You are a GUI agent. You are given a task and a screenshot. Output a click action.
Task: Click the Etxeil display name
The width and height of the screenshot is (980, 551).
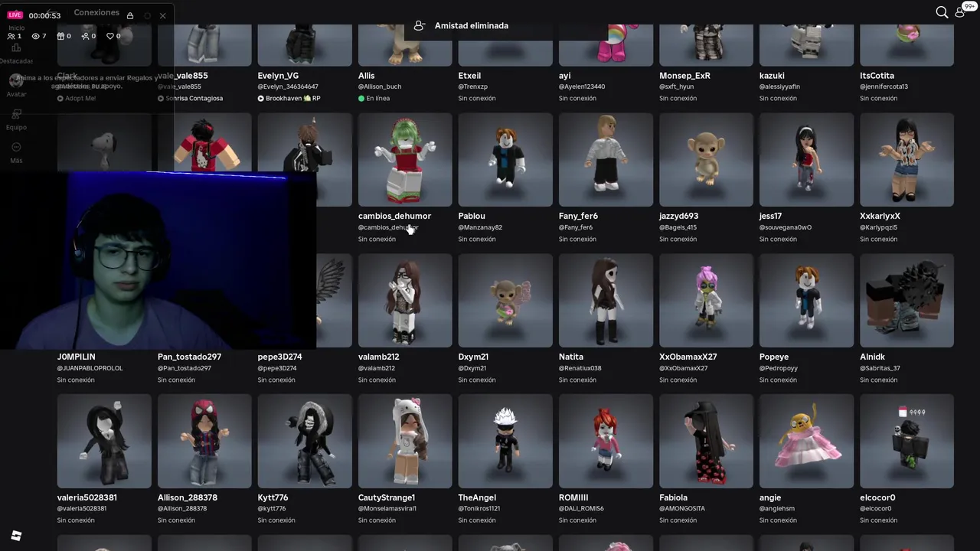click(469, 76)
